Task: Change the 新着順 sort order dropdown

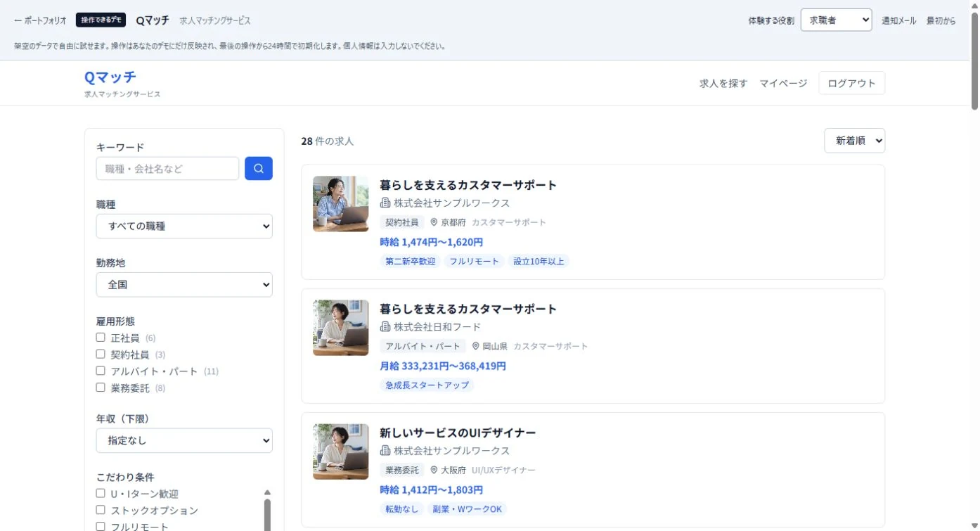Action: pyautogui.click(x=854, y=141)
